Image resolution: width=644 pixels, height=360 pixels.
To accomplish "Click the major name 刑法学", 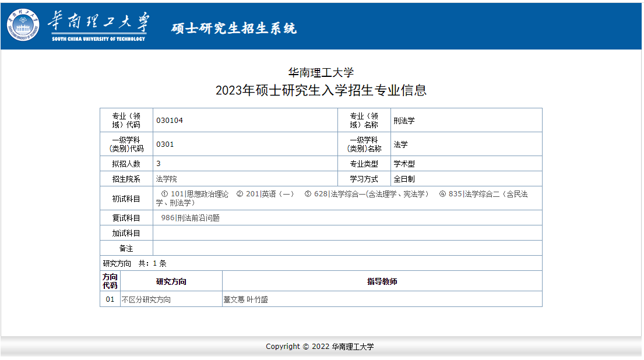I will tap(404, 121).
